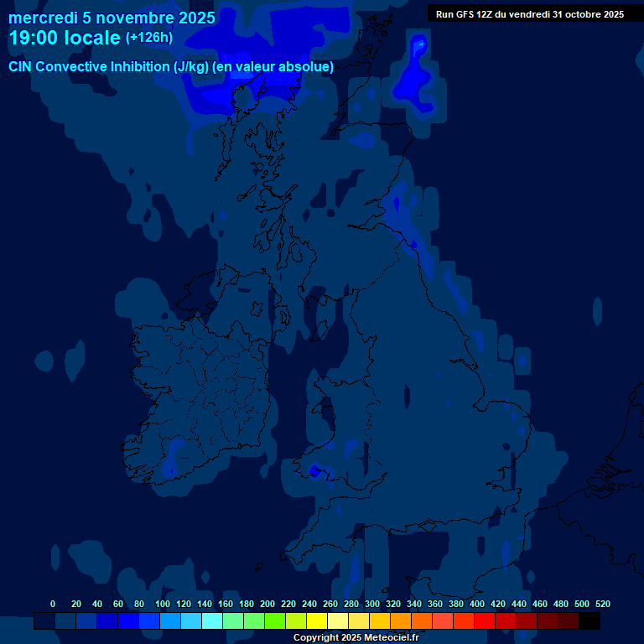This screenshot has width=644, height=644.
Task: Click the legend value "400"
Action: tap(476, 604)
